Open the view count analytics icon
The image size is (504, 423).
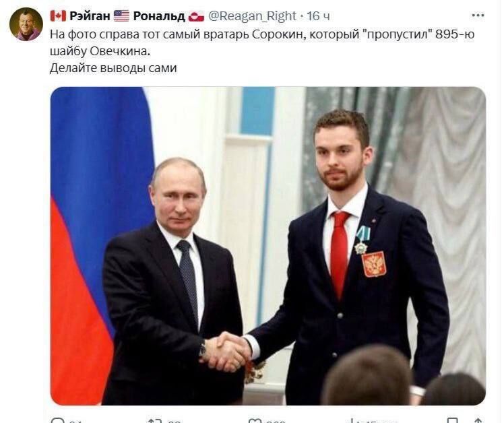[353, 420]
